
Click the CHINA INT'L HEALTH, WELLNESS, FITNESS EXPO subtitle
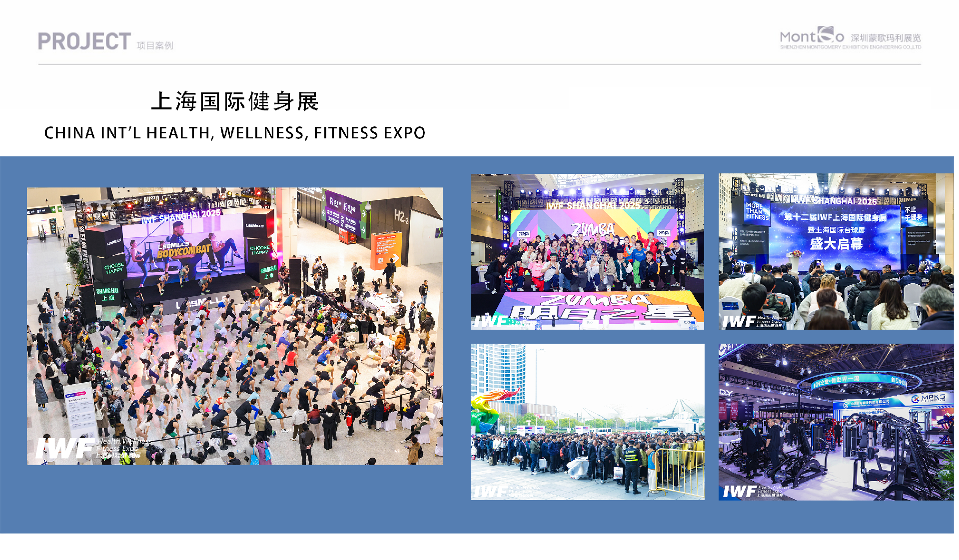235,133
